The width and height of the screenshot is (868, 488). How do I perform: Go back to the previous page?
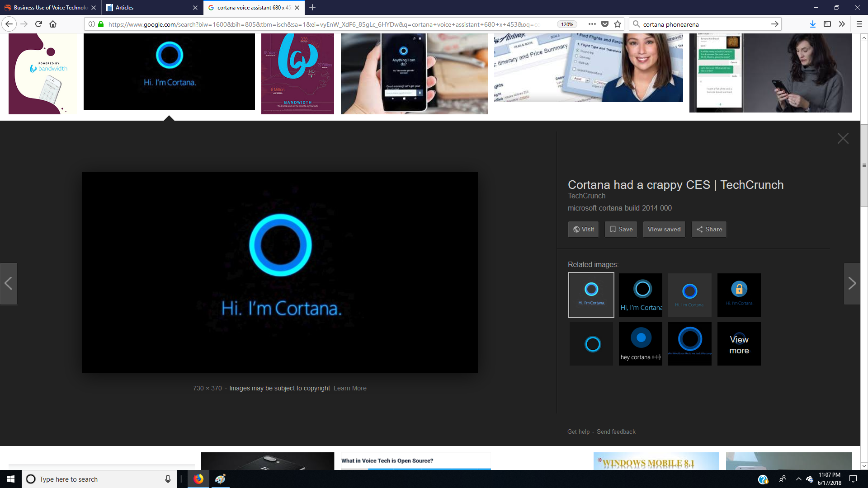pos(9,24)
